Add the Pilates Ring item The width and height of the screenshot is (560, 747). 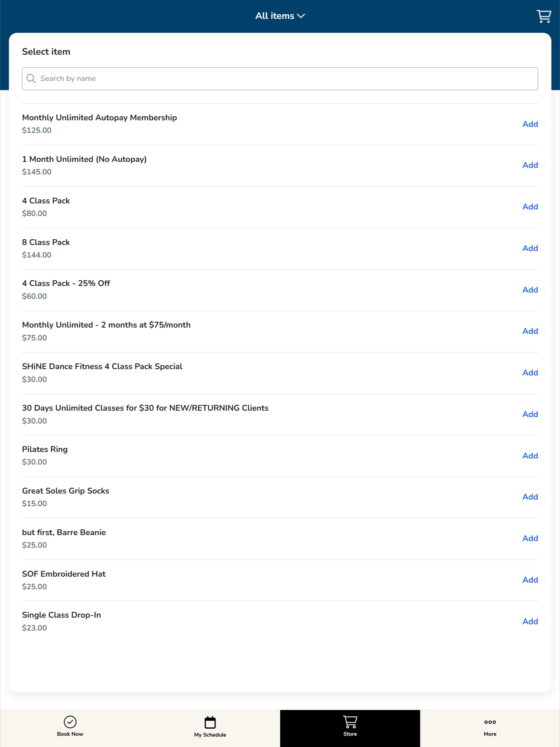(x=530, y=456)
